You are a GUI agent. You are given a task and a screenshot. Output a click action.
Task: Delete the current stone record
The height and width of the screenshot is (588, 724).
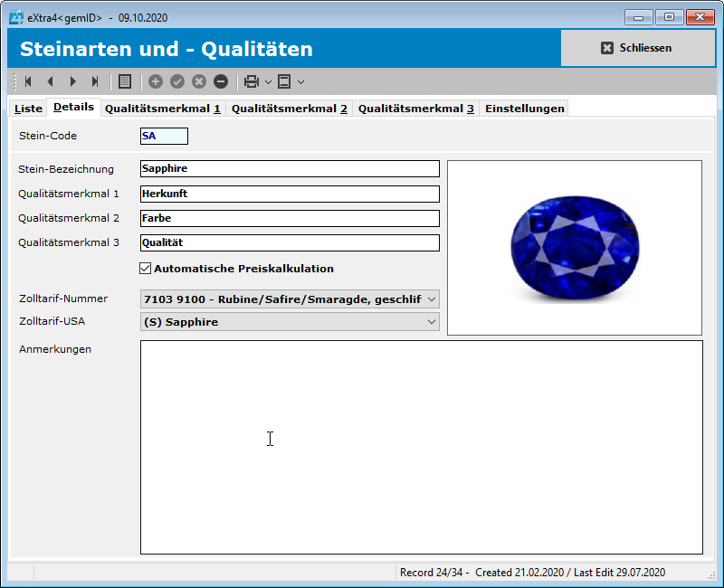click(220, 81)
